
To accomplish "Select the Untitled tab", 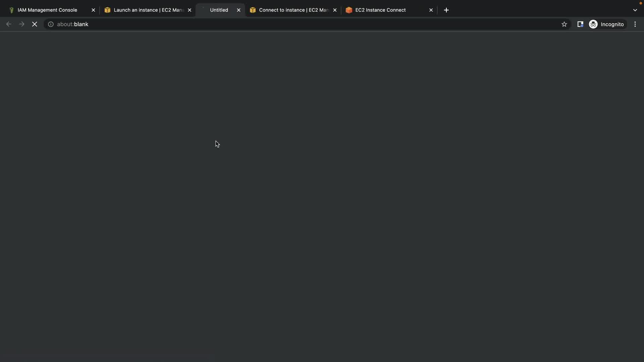I will 219,10.
